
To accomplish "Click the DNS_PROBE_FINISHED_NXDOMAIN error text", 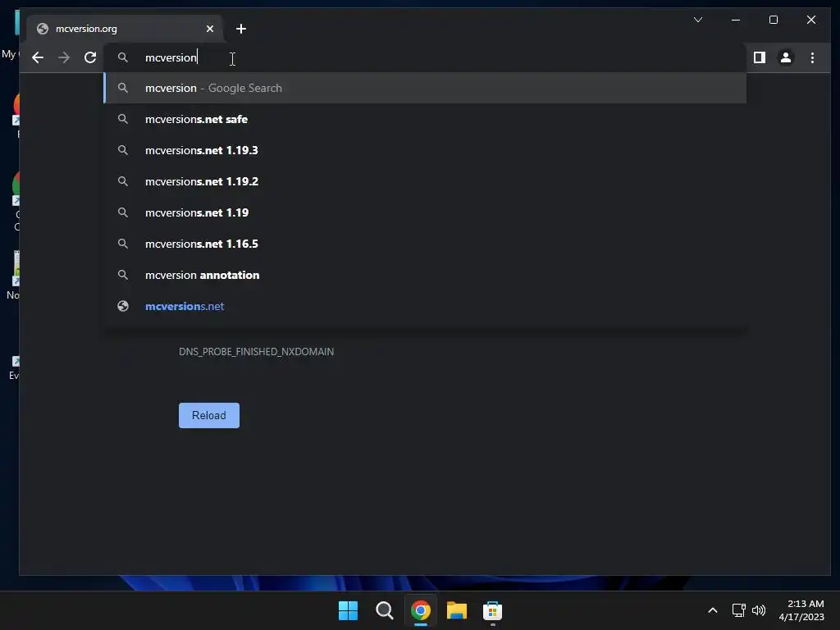I will click(x=256, y=351).
